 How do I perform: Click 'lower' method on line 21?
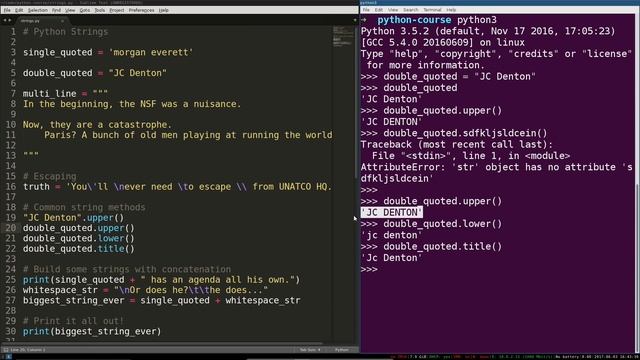[x=111, y=238]
